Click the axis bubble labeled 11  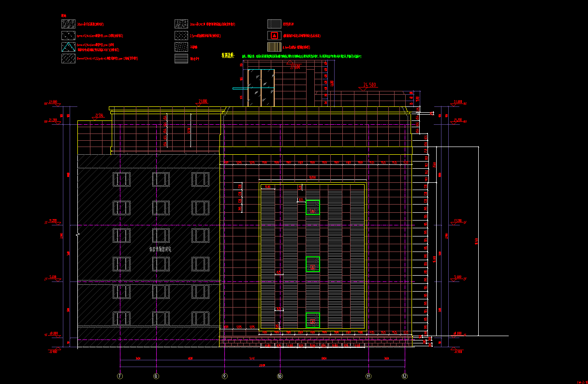tap(368, 376)
